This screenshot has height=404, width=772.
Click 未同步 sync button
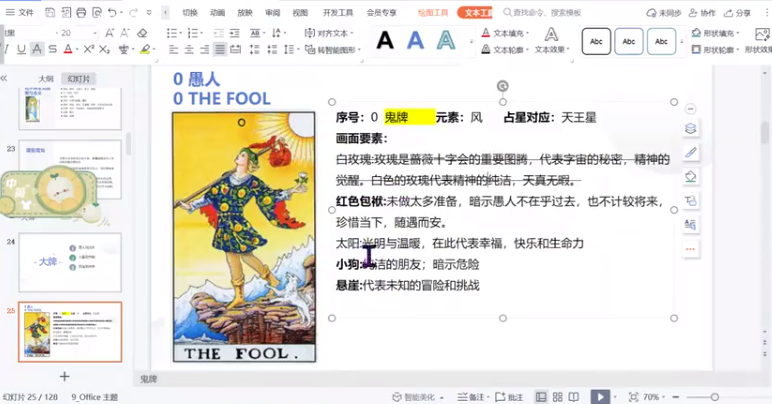click(663, 13)
